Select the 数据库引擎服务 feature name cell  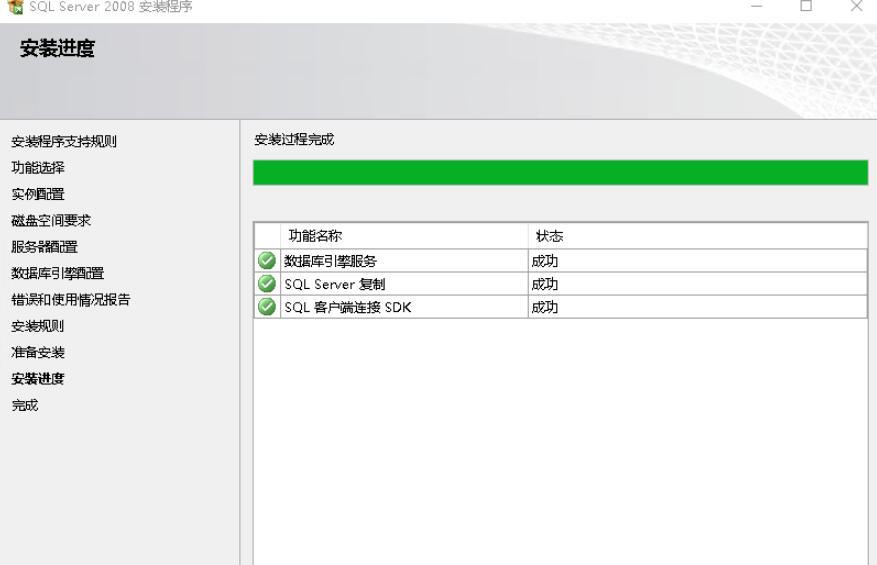(404, 261)
